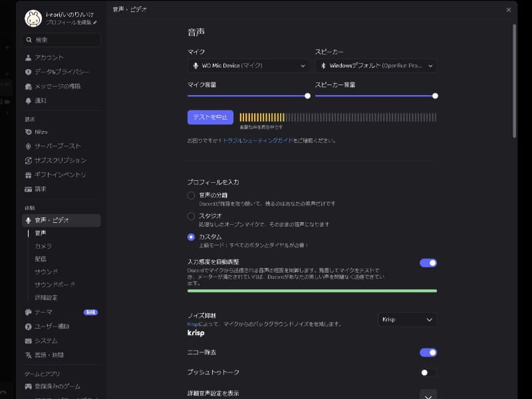The image size is (532, 399).
Task: Select the サウンドボード sub-item
Action: point(55,285)
